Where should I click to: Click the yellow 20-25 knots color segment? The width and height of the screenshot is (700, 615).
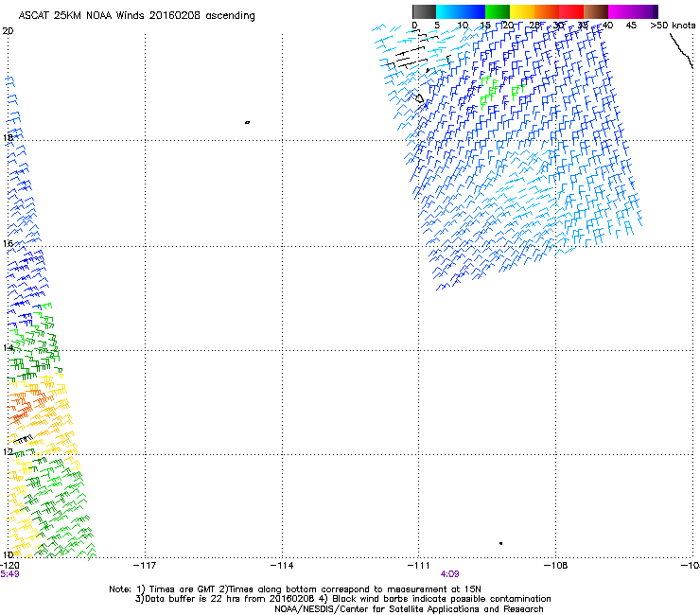tap(522, 11)
